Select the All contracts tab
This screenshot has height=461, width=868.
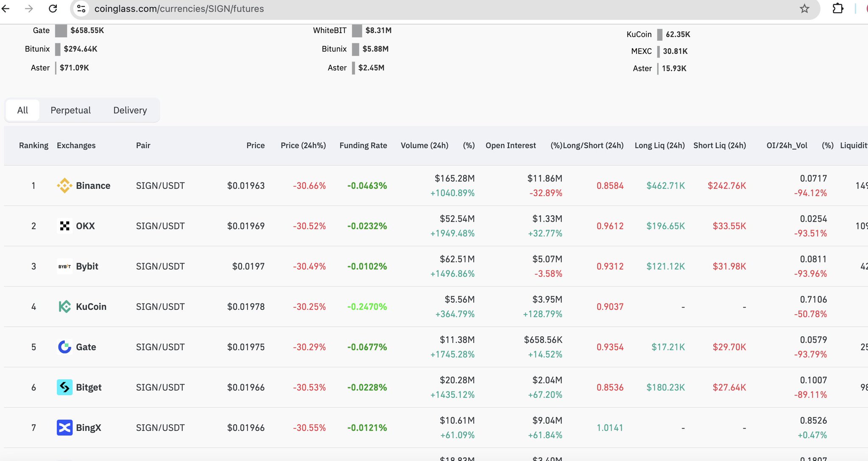(22, 110)
